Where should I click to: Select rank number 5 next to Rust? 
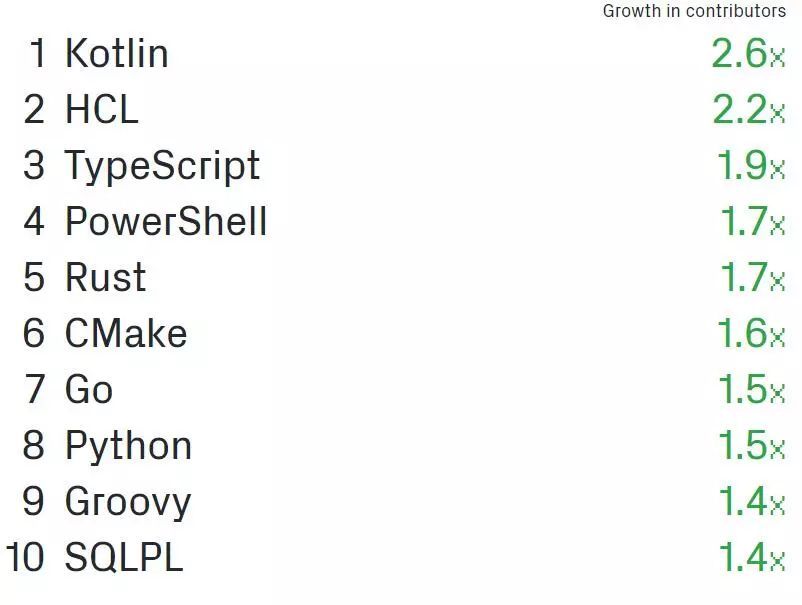click(35, 277)
